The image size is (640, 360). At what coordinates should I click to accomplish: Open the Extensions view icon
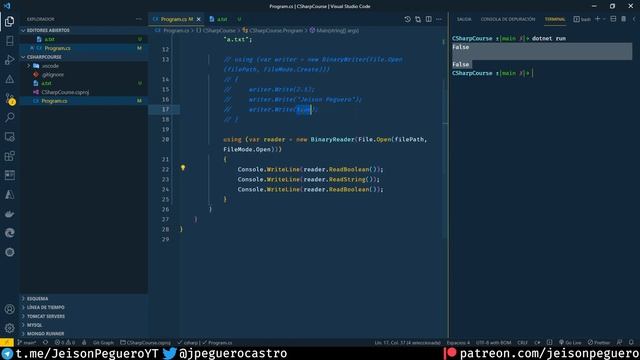(9, 156)
